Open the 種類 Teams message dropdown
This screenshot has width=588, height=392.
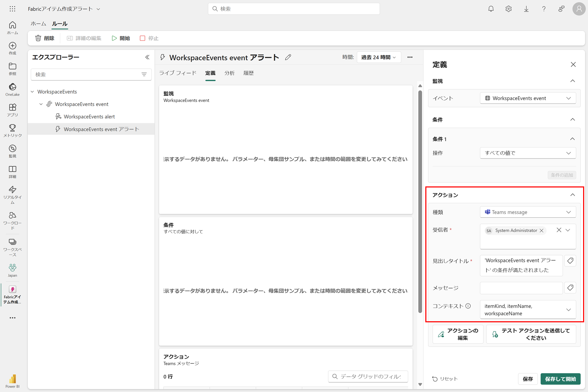(528, 212)
